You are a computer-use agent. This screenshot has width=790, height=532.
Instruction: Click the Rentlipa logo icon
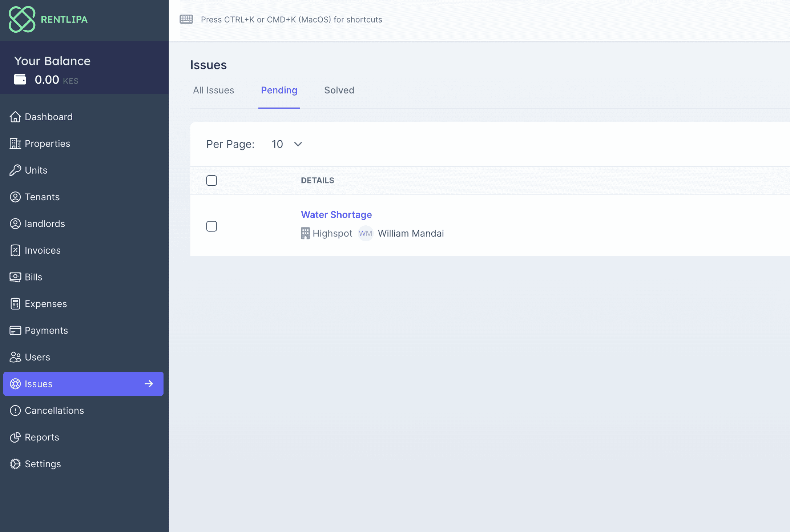point(22,19)
